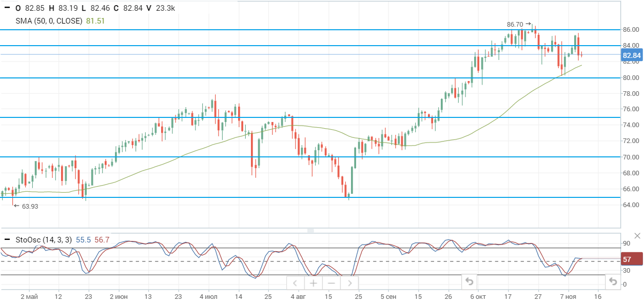Click the 86.70 high marker label
The height and width of the screenshot is (304, 644).
515,24
